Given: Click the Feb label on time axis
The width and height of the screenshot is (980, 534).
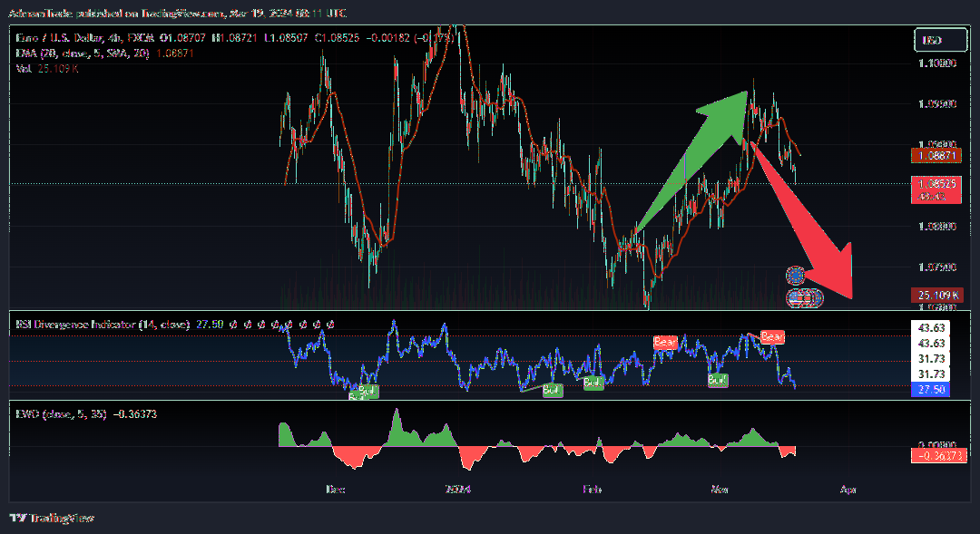Looking at the screenshot, I should [592, 489].
